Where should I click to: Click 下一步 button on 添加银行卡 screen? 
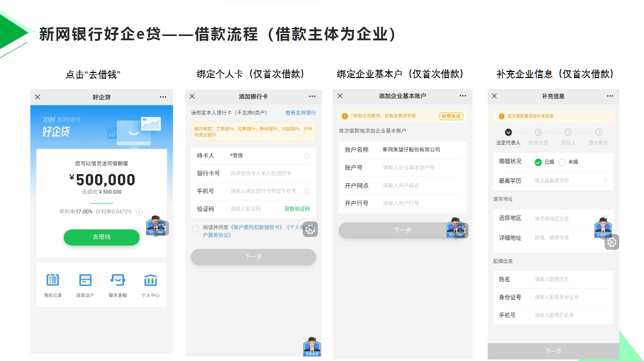click(253, 257)
